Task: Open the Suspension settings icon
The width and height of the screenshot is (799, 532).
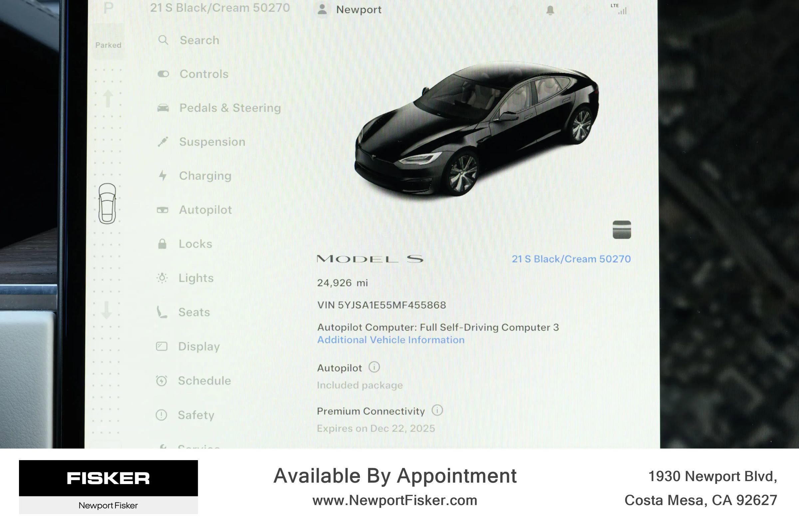Action: [x=163, y=142]
